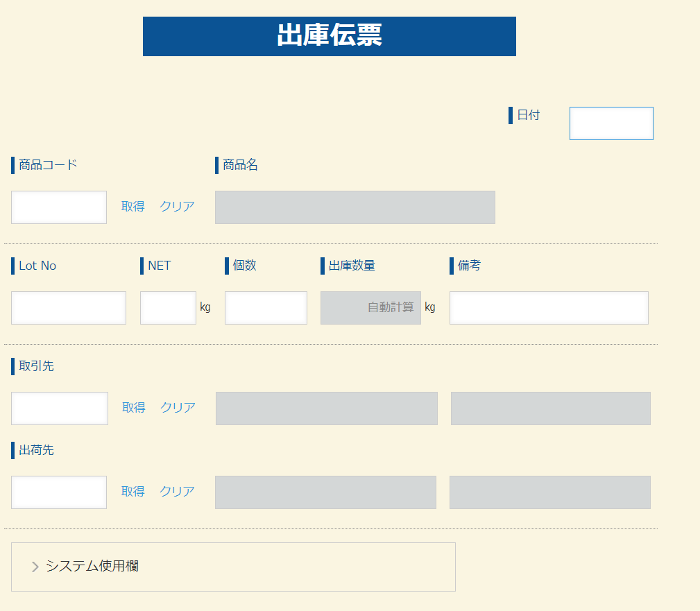
Task: Click 取得 in the 出荷先 row
Action: click(x=133, y=491)
